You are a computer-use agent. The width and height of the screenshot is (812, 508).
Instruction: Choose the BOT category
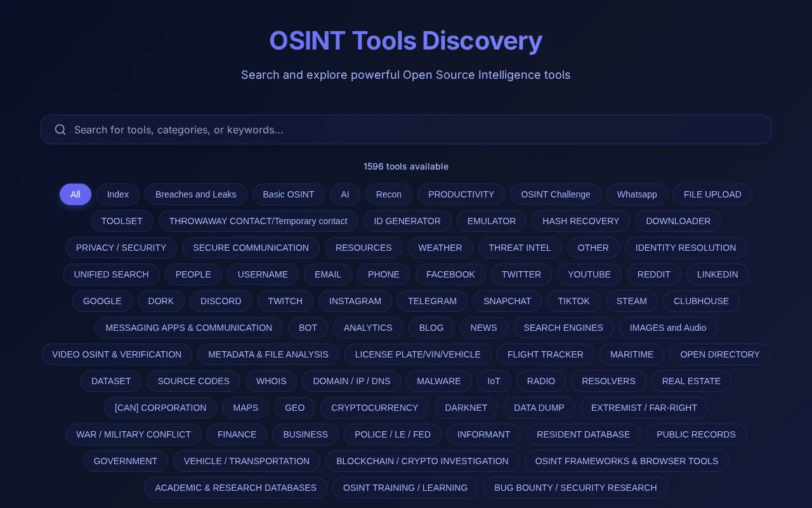coord(308,328)
